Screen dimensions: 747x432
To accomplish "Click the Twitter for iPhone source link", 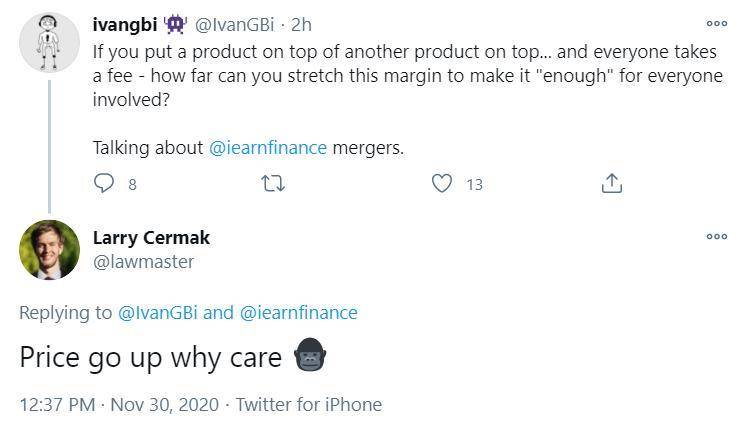I will pos(308,404).
